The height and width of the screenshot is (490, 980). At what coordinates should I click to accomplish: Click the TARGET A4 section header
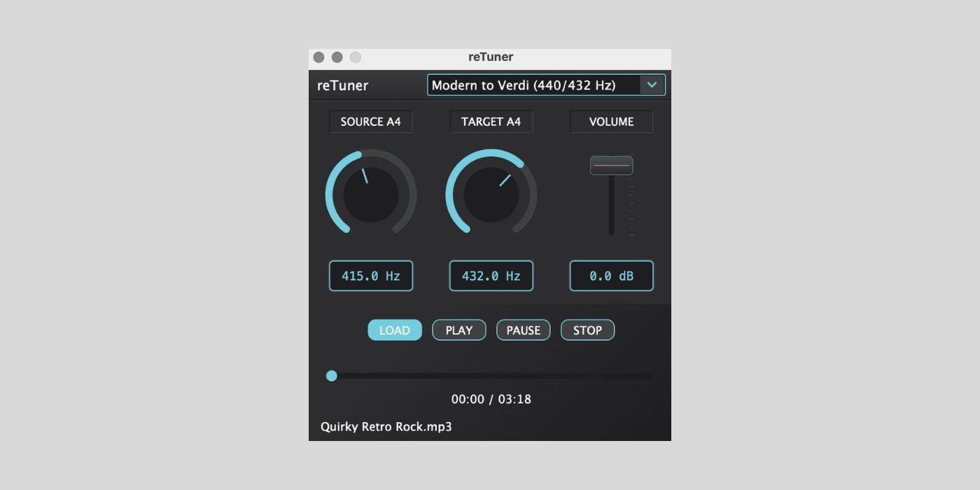(491, 121)
